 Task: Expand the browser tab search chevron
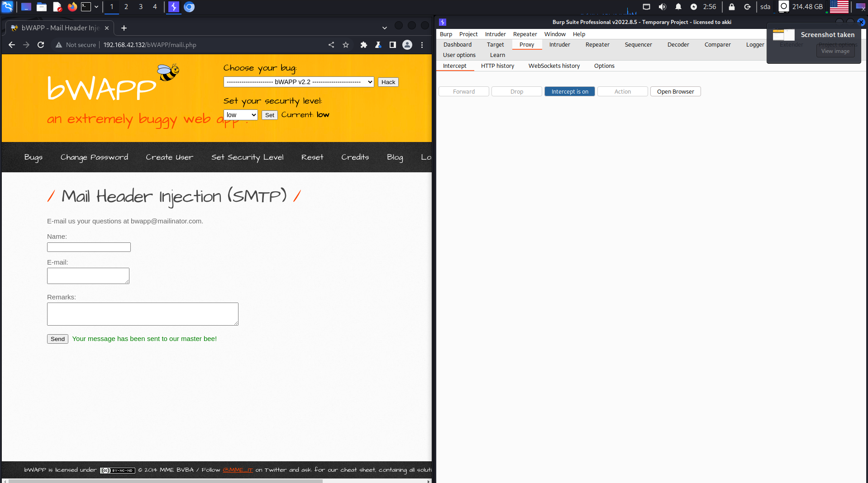(x=384, y=28)
